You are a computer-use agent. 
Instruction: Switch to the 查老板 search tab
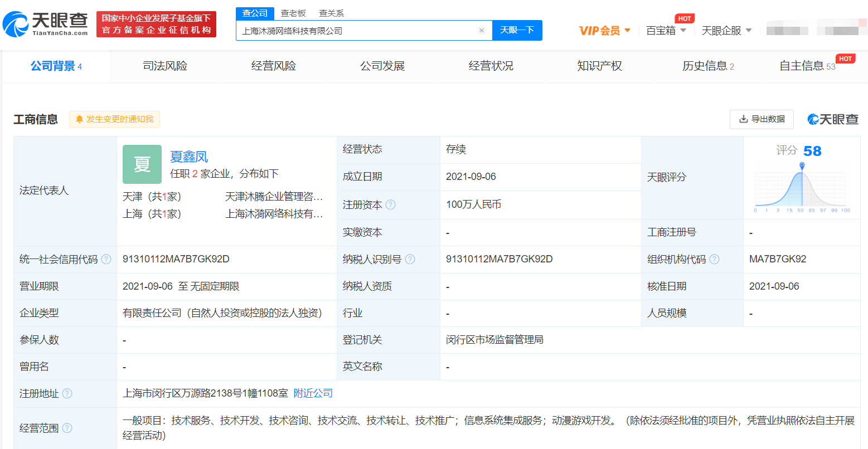[x=293, y=13]
